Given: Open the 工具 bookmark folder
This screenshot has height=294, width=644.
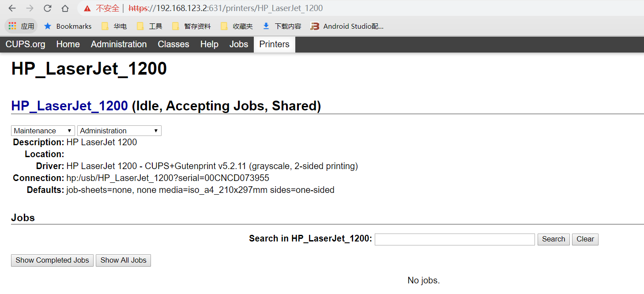Looking at the screenshot, I should (150, 26).
